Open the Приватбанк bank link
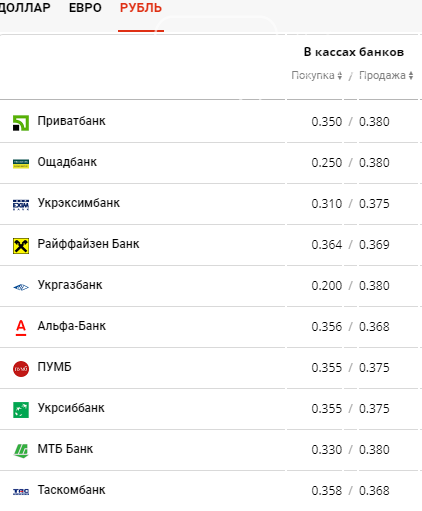Viewport: 422px width, 511px height. pyautogui.click(x=71, y=121)
